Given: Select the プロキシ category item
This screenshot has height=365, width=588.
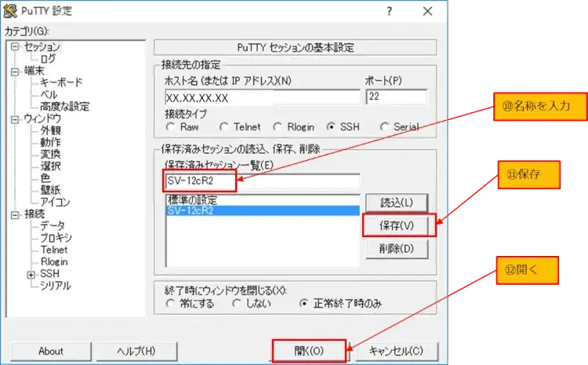Looking at the screenshot, I should tap(56, 238).
